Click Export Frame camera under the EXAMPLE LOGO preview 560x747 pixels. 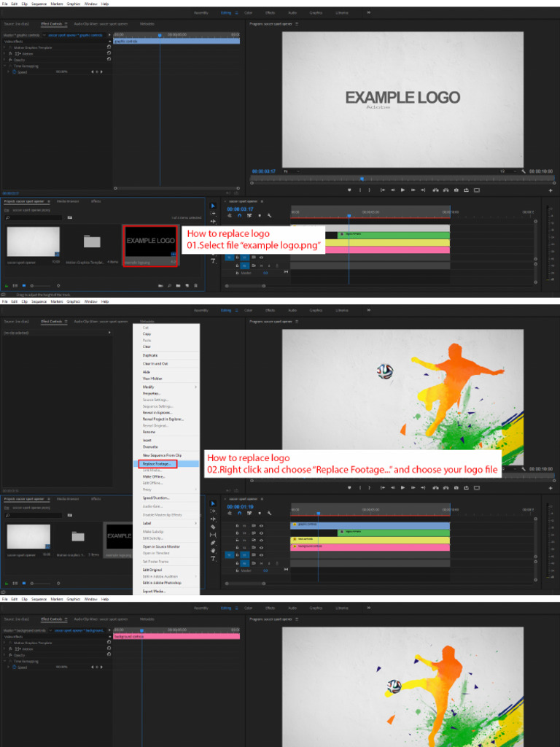[x=456, y=190]
